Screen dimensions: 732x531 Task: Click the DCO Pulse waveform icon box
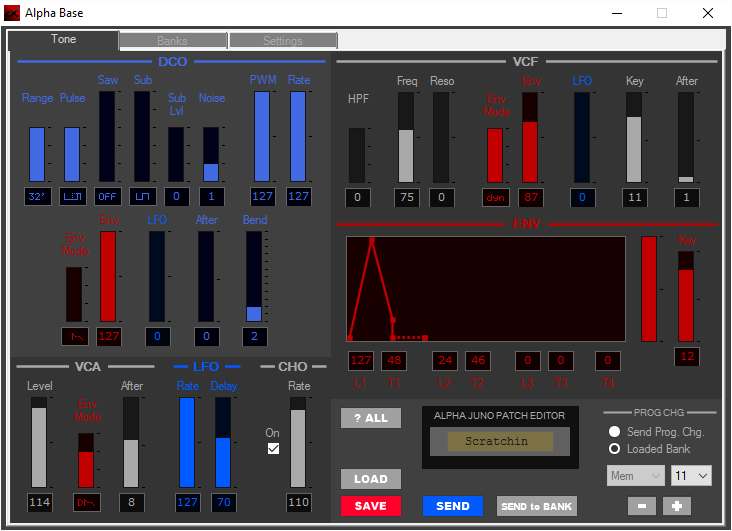[x=72, y=197]
